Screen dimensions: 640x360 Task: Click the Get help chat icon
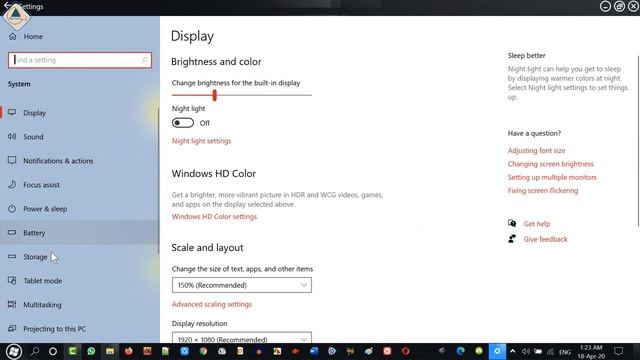coord(512,223)
